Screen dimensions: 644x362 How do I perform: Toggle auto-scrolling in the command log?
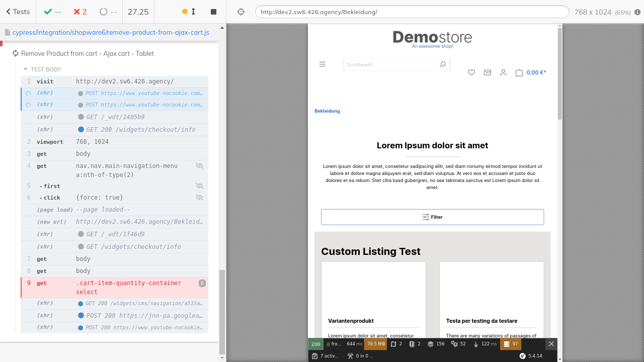click(189, 12)
